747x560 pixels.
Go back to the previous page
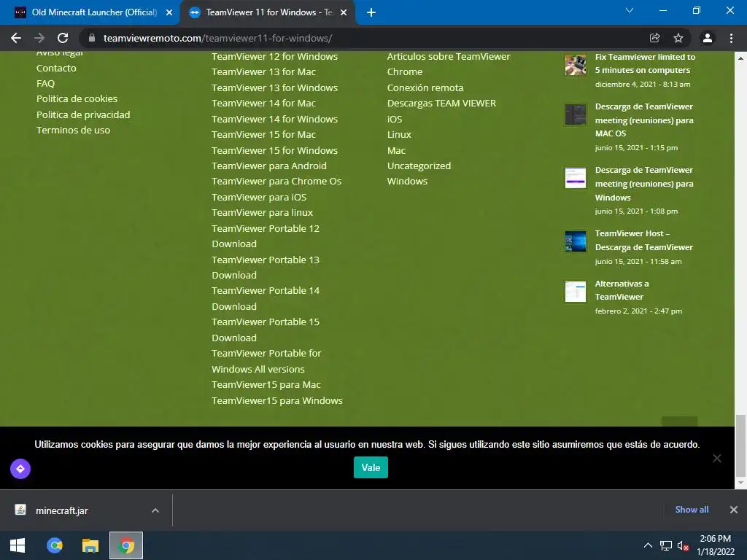(16, 38)
